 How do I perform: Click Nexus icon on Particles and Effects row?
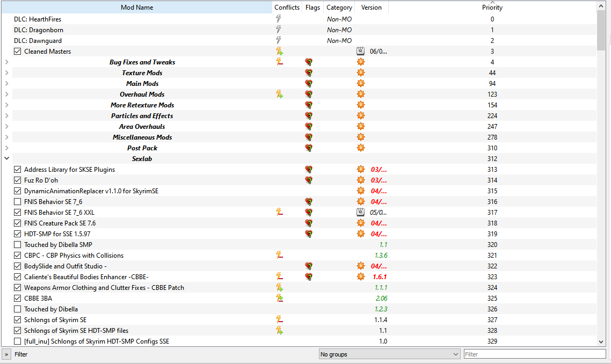coord(361,115)
